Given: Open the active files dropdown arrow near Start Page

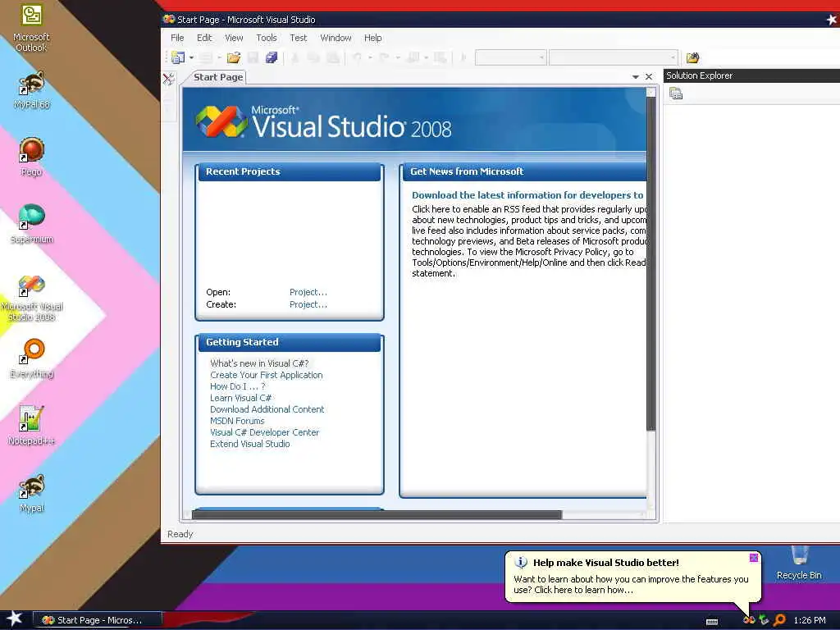Looking at the screenshot, I should [636, 77].
